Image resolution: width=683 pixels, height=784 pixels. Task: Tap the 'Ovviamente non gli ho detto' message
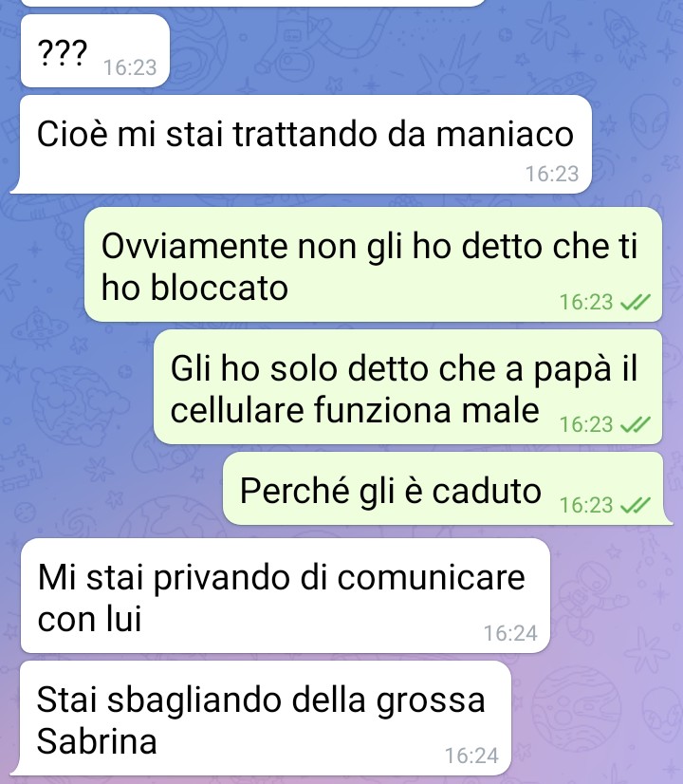click(373, 265)
